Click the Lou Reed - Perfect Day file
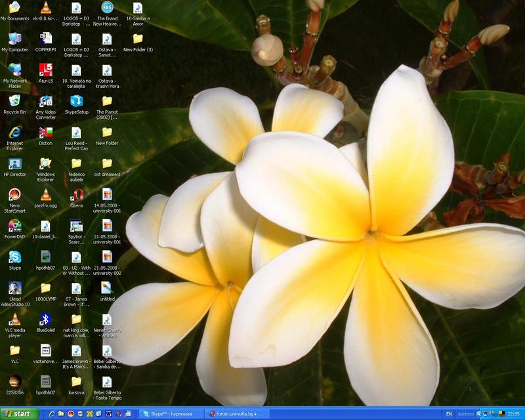Viewport: 525px width, 420px height. tap(76, 132)
